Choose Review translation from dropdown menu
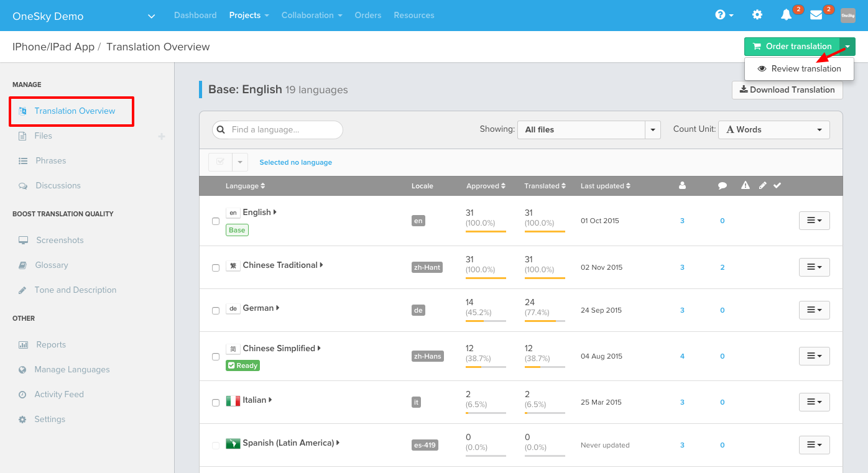The height and width of the screenshot is (473, 868). point(799,69)
